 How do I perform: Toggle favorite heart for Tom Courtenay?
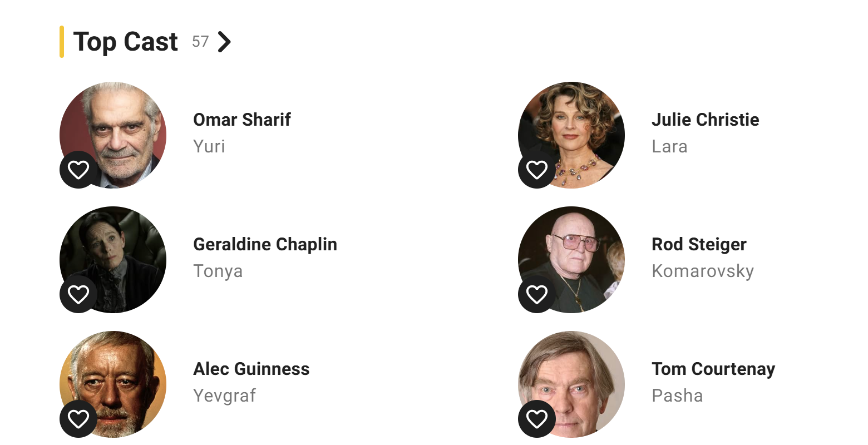click(x=537, y=419)
